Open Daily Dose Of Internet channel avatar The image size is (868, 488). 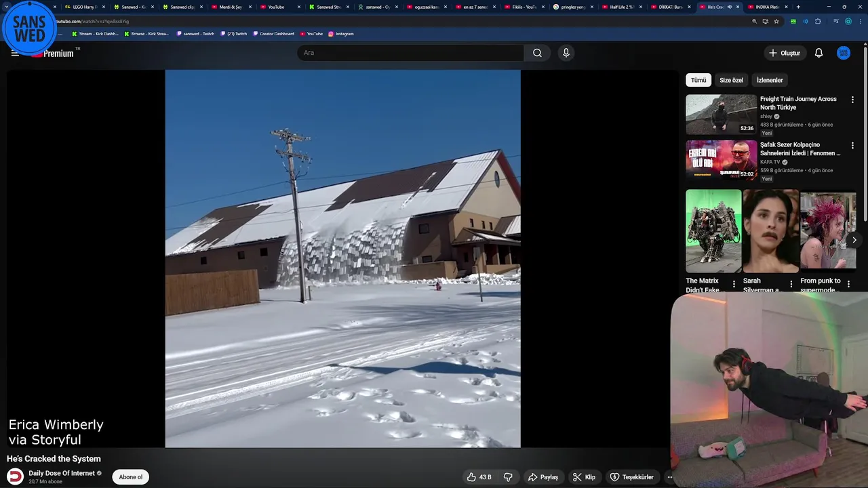15,476
